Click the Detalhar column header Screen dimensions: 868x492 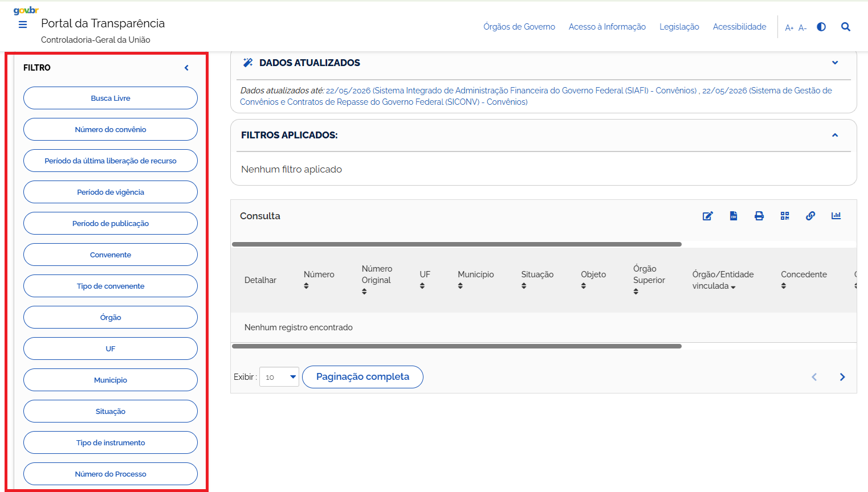260,280
